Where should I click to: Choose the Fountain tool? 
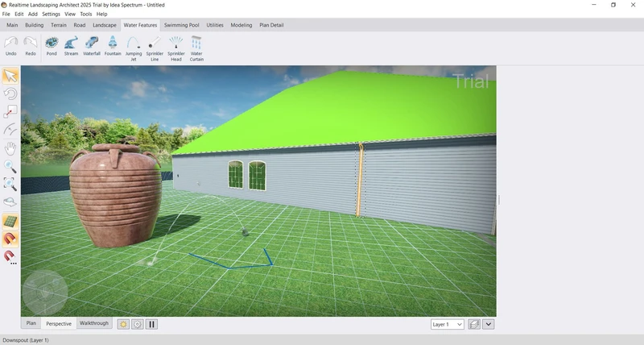pyautogui.click(x=113, y=46)
